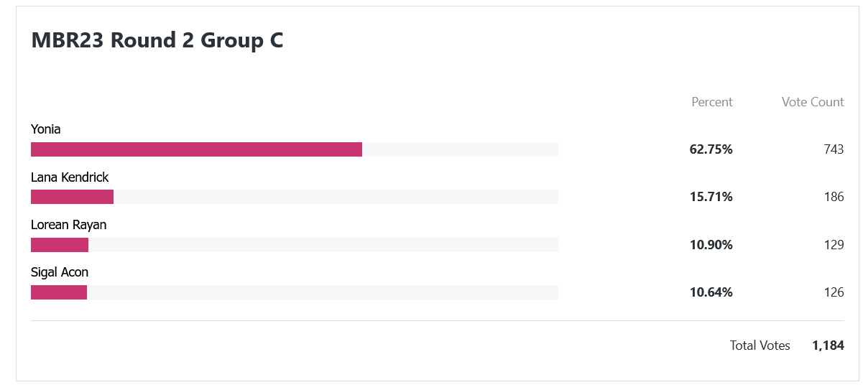Click the 1,184 total votes number
This screenshot has width=868, height=385.
828,345
